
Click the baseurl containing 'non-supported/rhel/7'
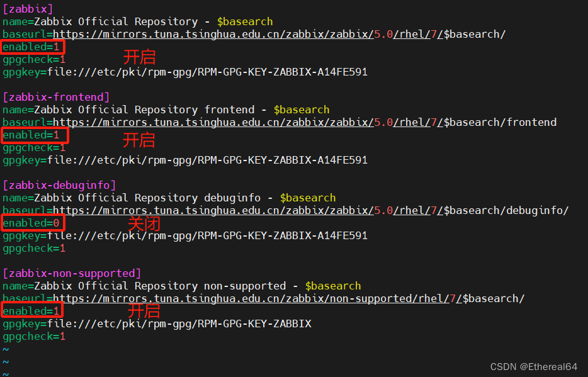pos(264,299)
